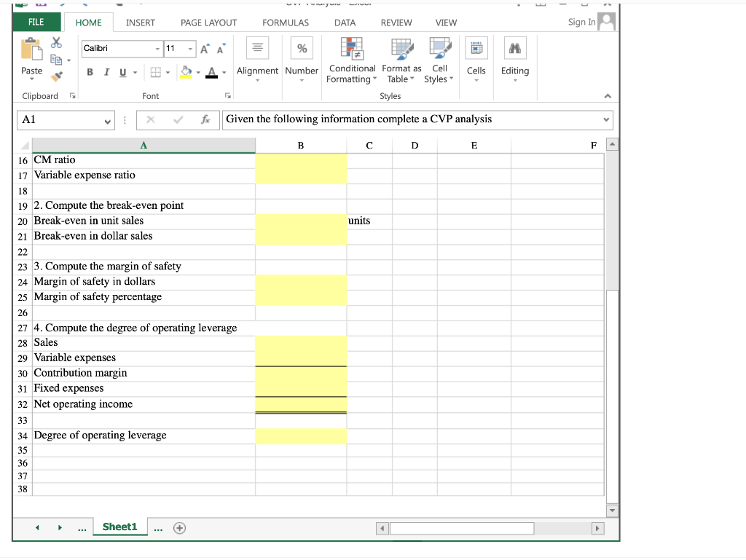
Task: Open Cell Styles gallery
Action: (x=439, y=60)
